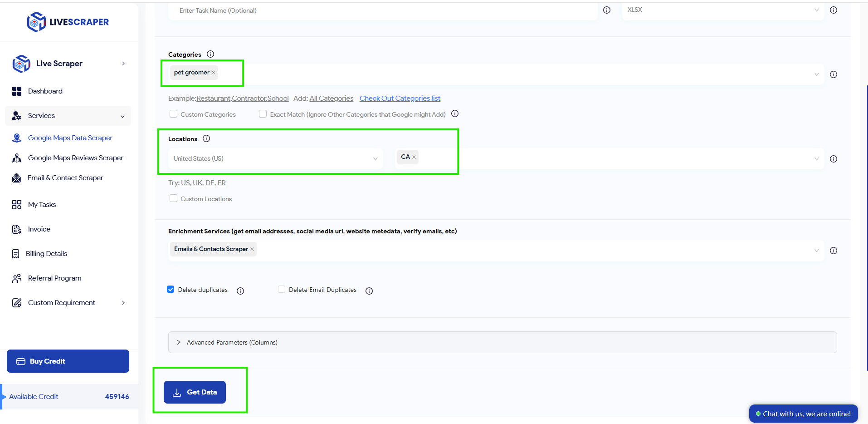Remove the pet groomer category tag
This screenshot has height=424, width=868.
pos(214,73)
